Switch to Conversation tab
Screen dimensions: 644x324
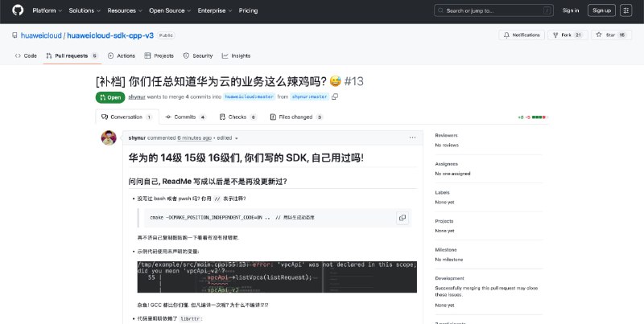pyautogui.click(x=126, y=117)
